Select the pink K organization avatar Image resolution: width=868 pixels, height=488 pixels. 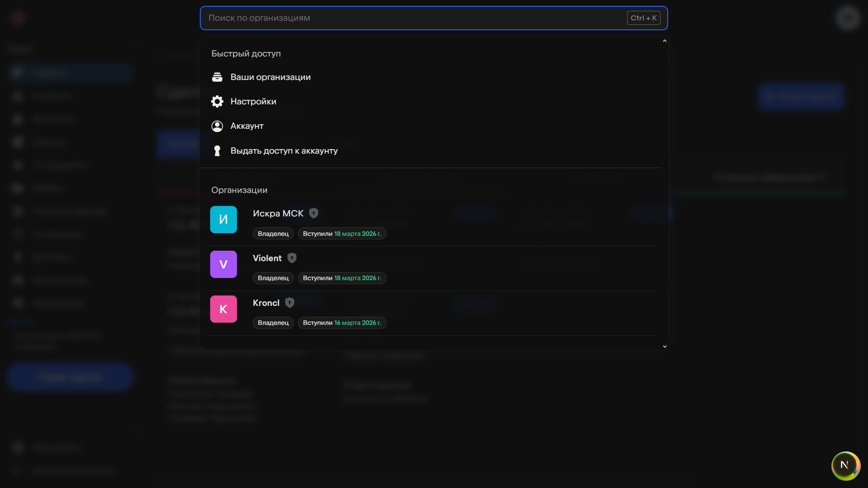point(223,309)
